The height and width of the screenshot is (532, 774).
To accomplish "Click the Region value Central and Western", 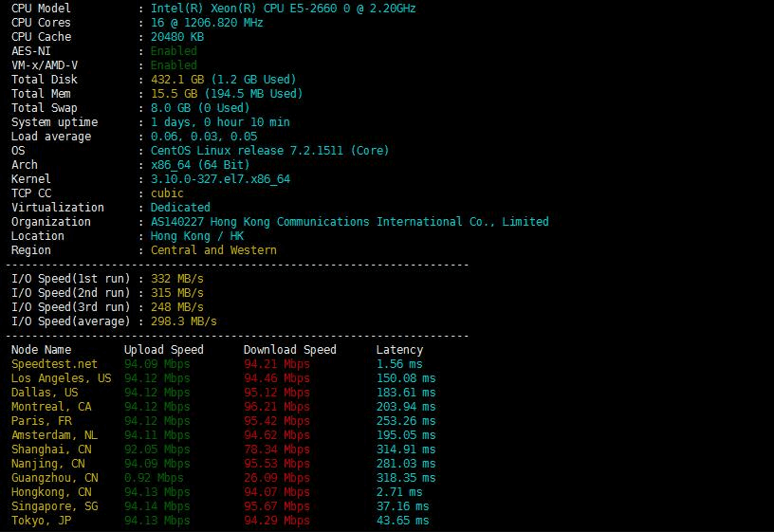I will tap(213, 250).
